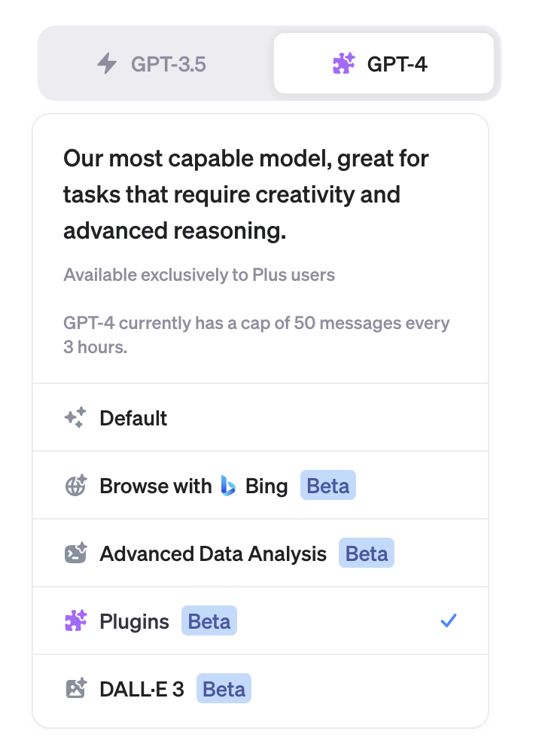Choose Advanced Data Analysis option
Viewport: 536px width, 756px height.
click(x=213, y=554)
